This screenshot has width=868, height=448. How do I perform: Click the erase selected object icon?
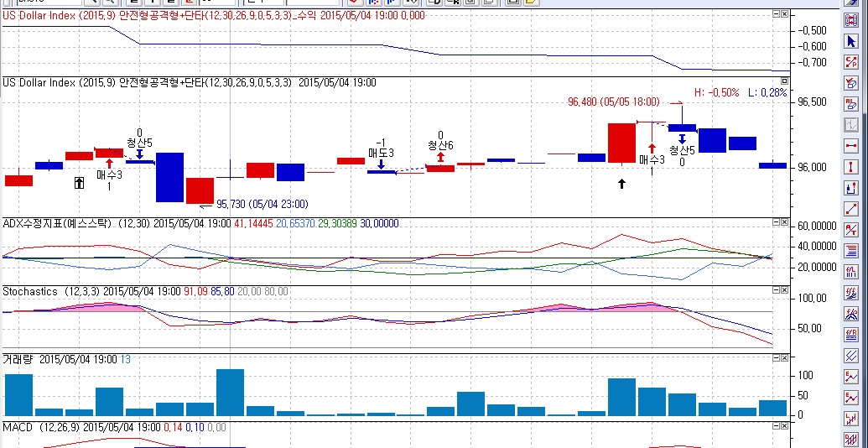click(x=851, y=83)
